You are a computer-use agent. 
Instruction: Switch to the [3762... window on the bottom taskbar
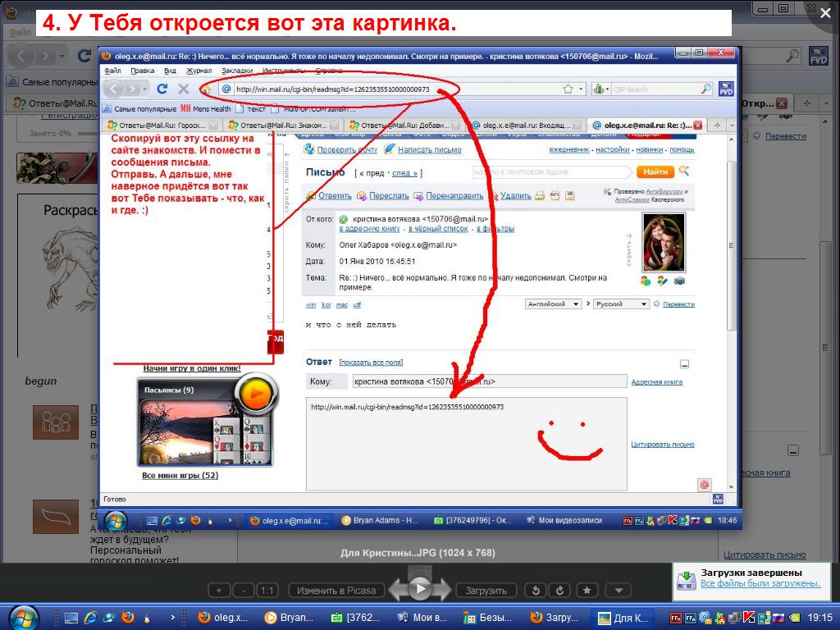356,618
